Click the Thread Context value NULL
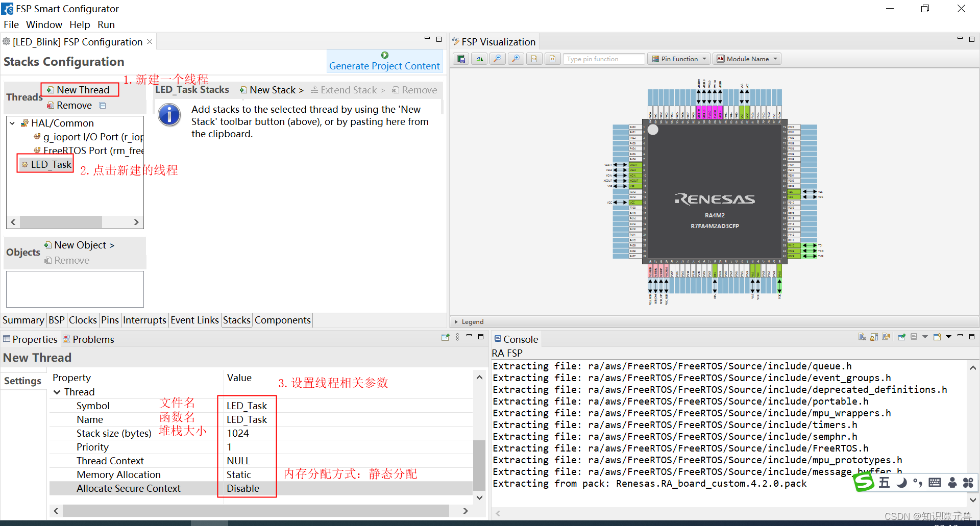The image size is (980, 526). 238,461
